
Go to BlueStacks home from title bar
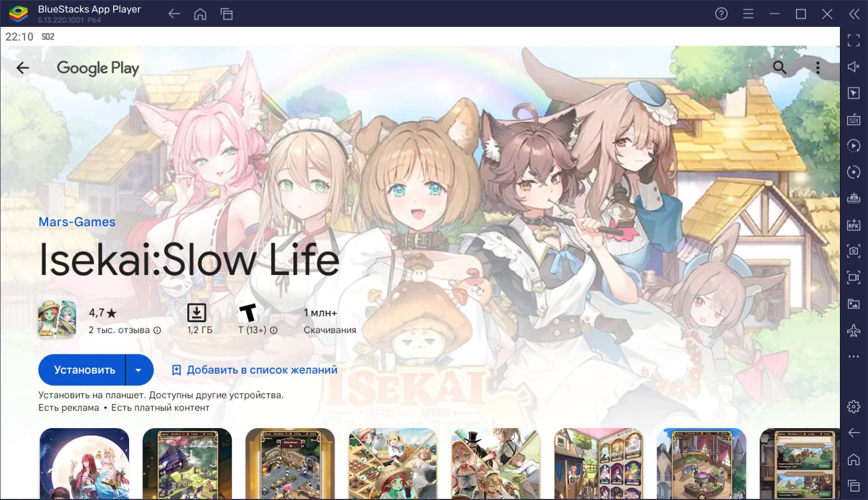click(x=201, y=14)
